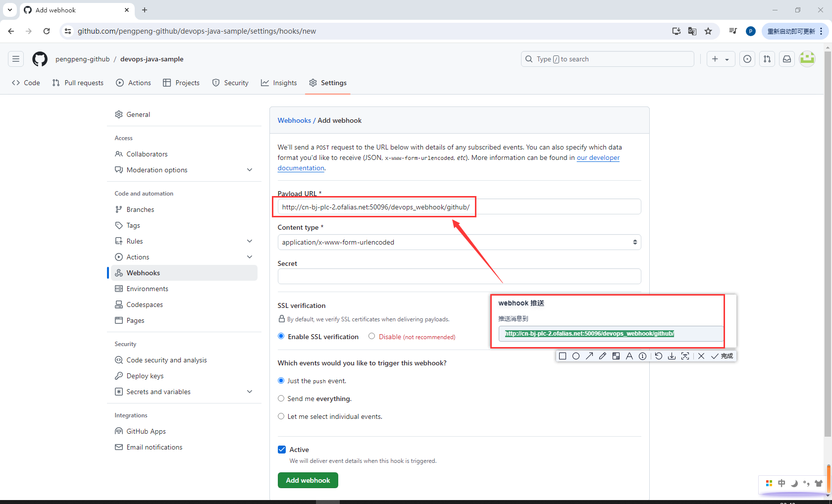Open the Insights tab
The height and width of the screenshot is (504, 832).
pyautogui.click(x=279, y=83)
